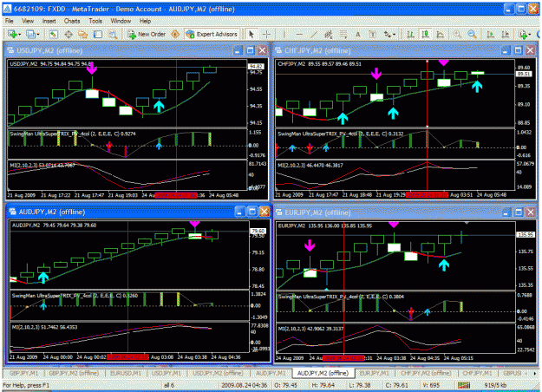The width and height of the screenshot is (542, 392).
Task: Open the Window menu
Action: pyautogui.click(x=121, y=21)
